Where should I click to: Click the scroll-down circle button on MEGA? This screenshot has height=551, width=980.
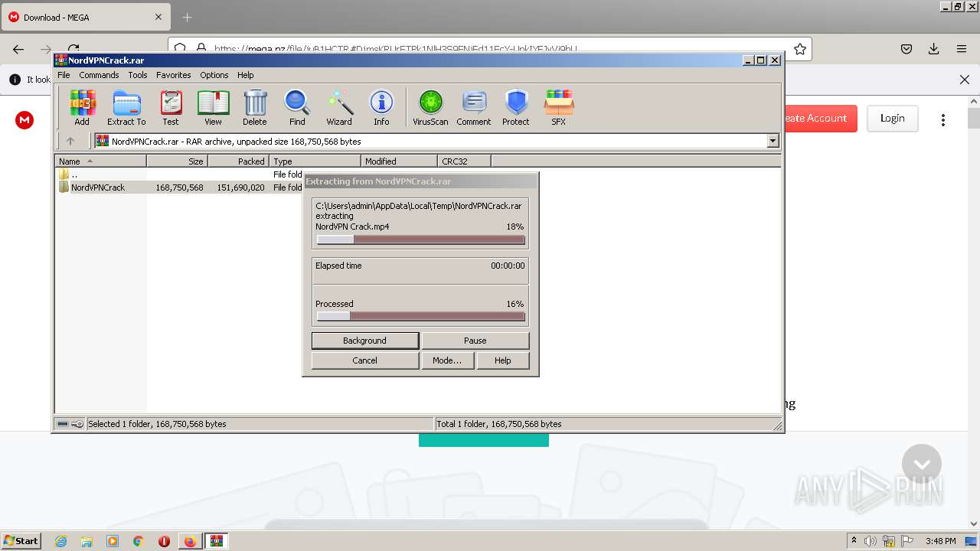[x=922, y=464]
